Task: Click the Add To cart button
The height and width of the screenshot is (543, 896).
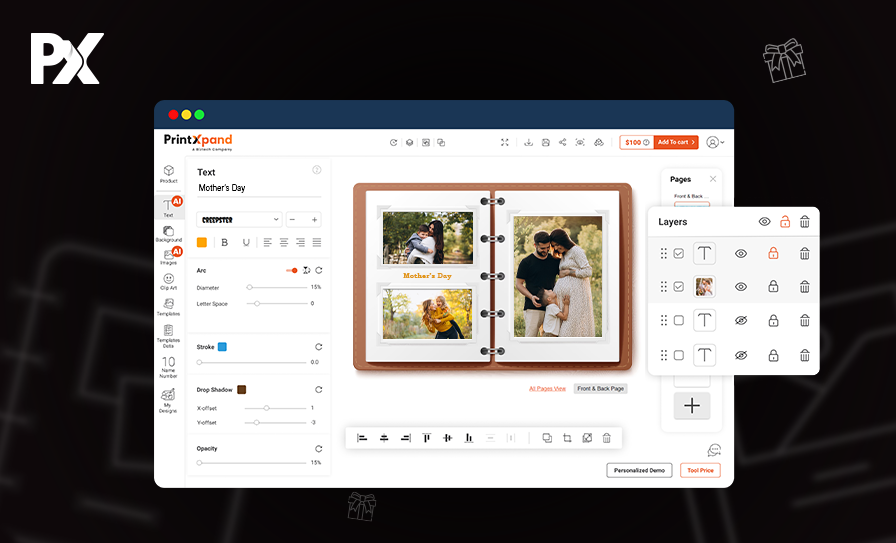Action: (x=676, y=143)
